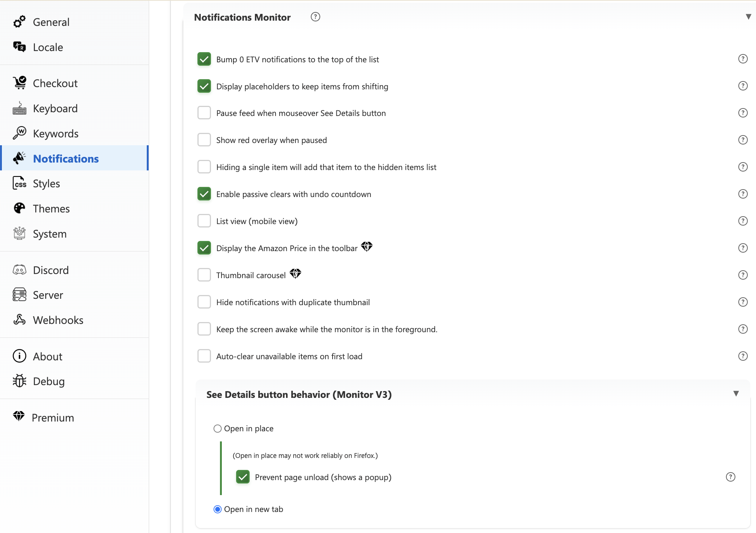756x533 pixels.
Task: Click help icon for Show red overlay option
Action: coord(742,140)
